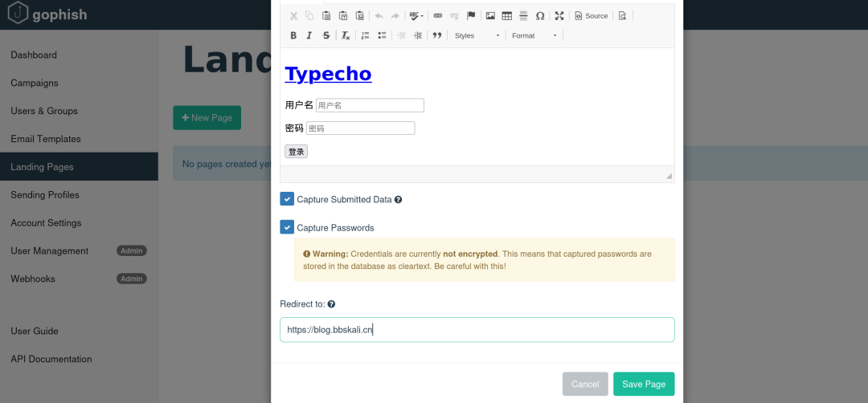The width and height of the screenshot is (868, 403).
Task: Click help icon next to Capture Submitted Data
Action: (398, 200)
